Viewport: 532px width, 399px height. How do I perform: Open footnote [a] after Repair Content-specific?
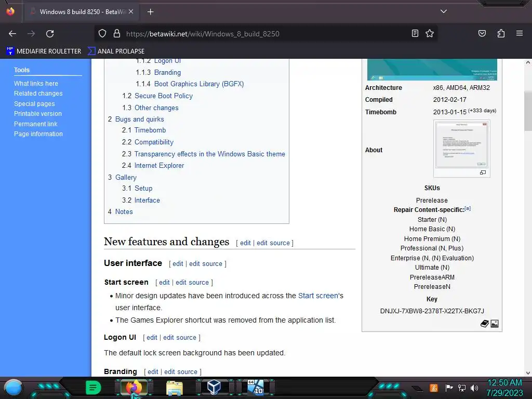point(468,208)
